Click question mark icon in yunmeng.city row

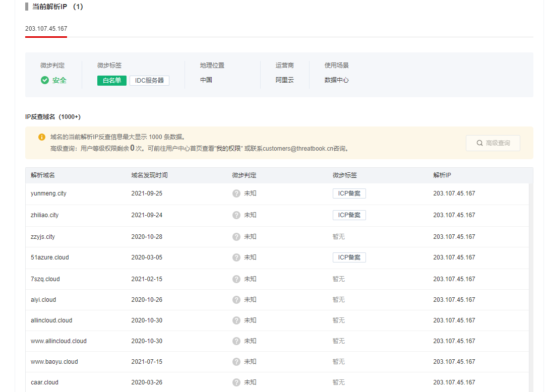point(236,193)
